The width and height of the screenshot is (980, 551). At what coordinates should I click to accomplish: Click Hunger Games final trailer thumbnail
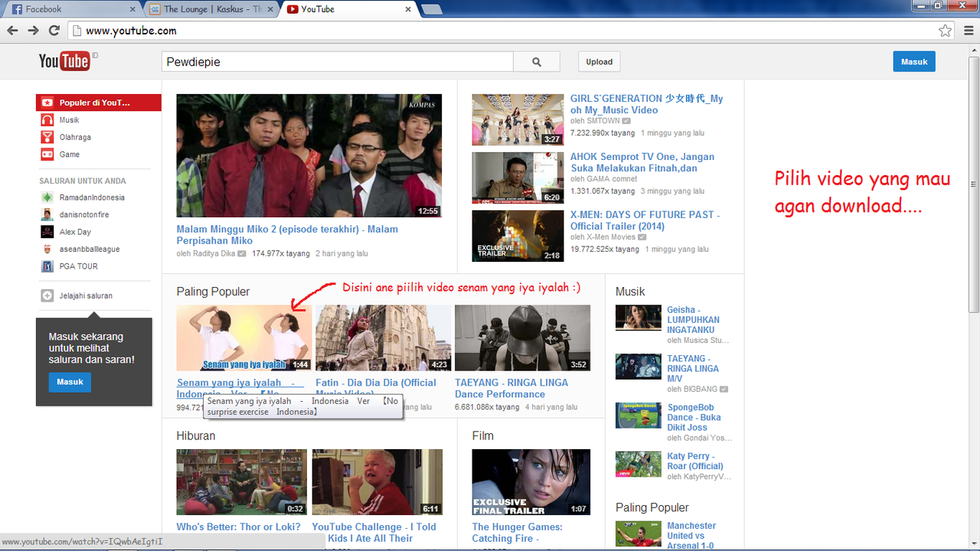(x=531, y=482)
